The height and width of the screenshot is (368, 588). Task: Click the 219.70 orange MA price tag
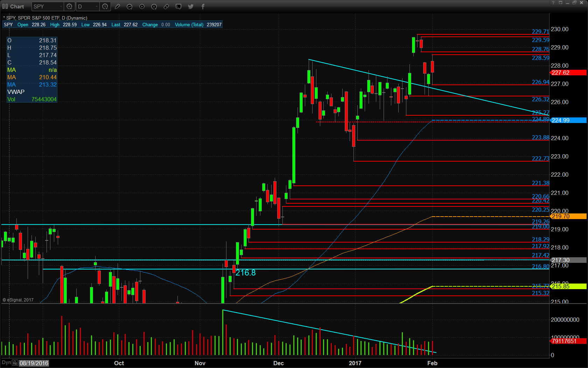coord(568,216)
